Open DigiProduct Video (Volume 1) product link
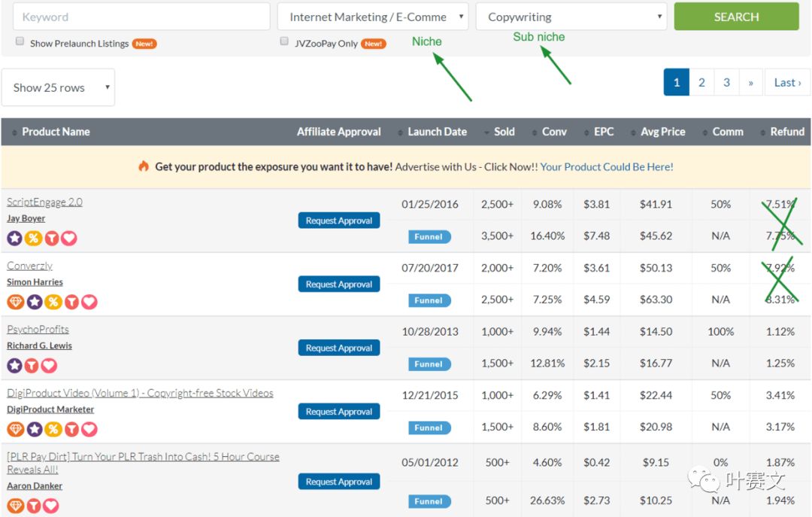The image size is (812, 517). [x=140, y=393]
